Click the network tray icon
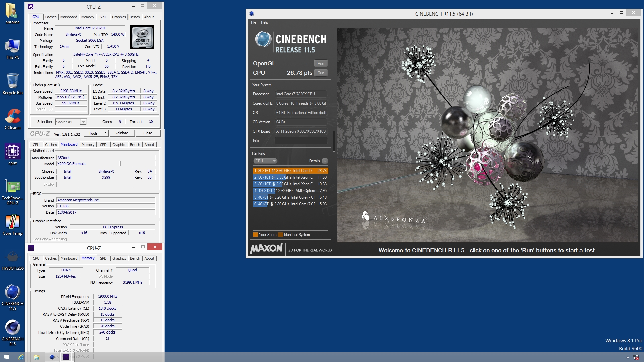The width and height of the screenshot is (644, 362). tap(636, 357)
